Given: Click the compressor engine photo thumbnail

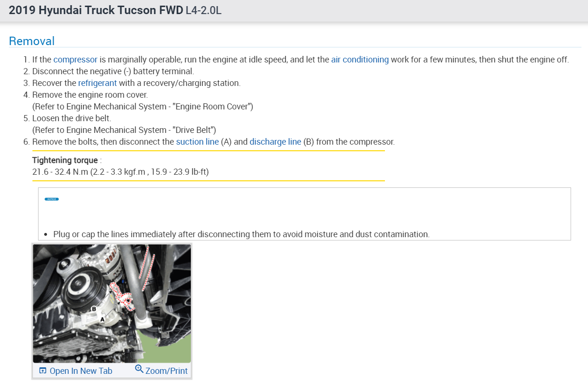Looking at the screenshot, I should tap(112, 303).
